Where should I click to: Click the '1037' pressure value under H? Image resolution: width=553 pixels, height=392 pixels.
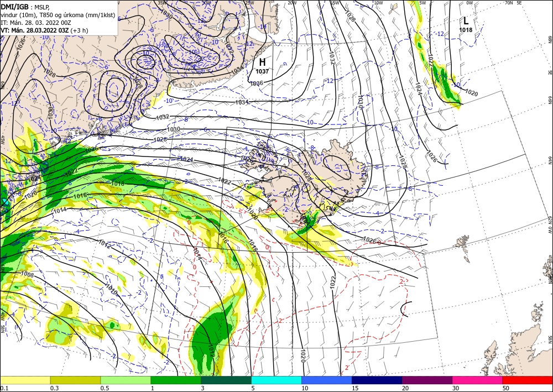[x=262, y=71]
